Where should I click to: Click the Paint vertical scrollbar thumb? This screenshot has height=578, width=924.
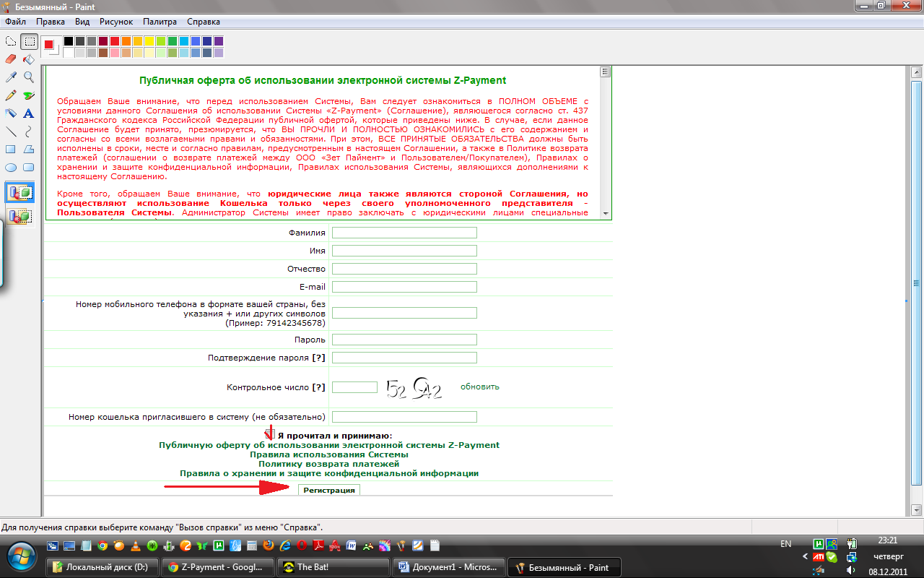tap(917, 282)
